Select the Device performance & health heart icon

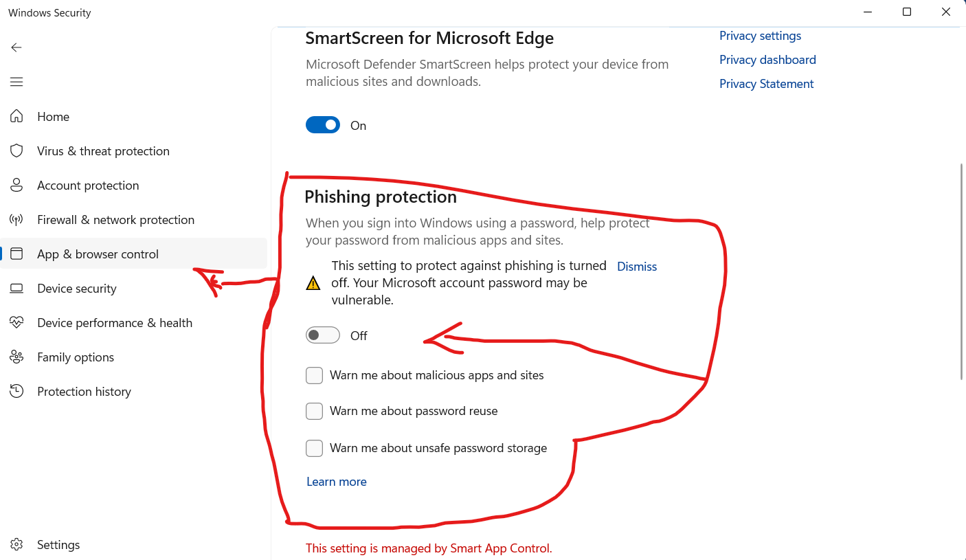pyautogui.click(x=16, y=322)
